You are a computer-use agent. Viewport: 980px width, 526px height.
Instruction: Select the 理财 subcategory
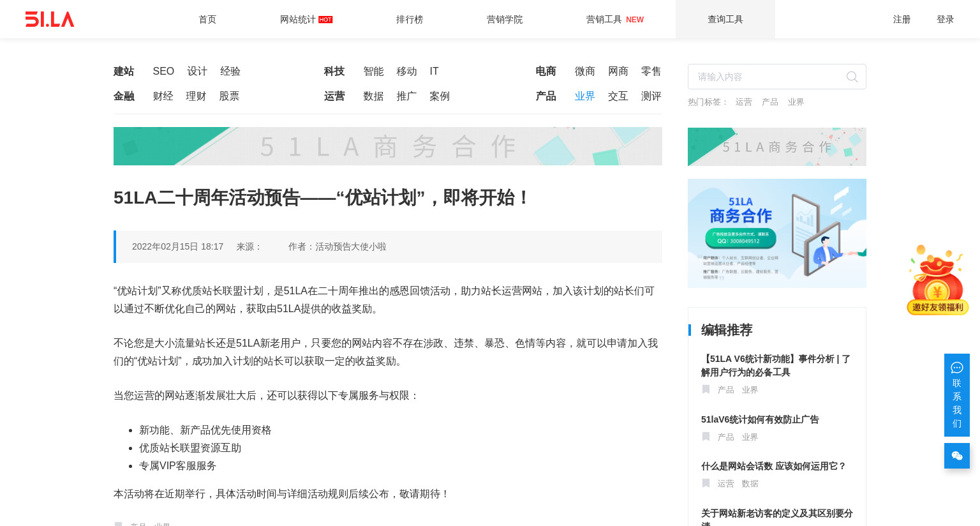coord(196,96)
